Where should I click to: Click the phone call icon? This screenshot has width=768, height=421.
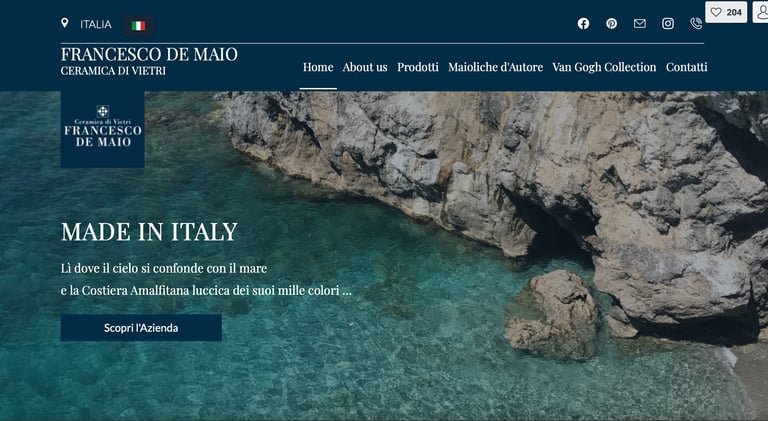pos(696,23)
